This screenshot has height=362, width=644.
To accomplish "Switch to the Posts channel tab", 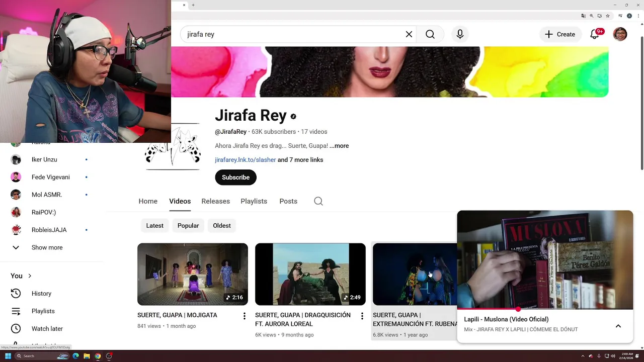I will (288, 201).
